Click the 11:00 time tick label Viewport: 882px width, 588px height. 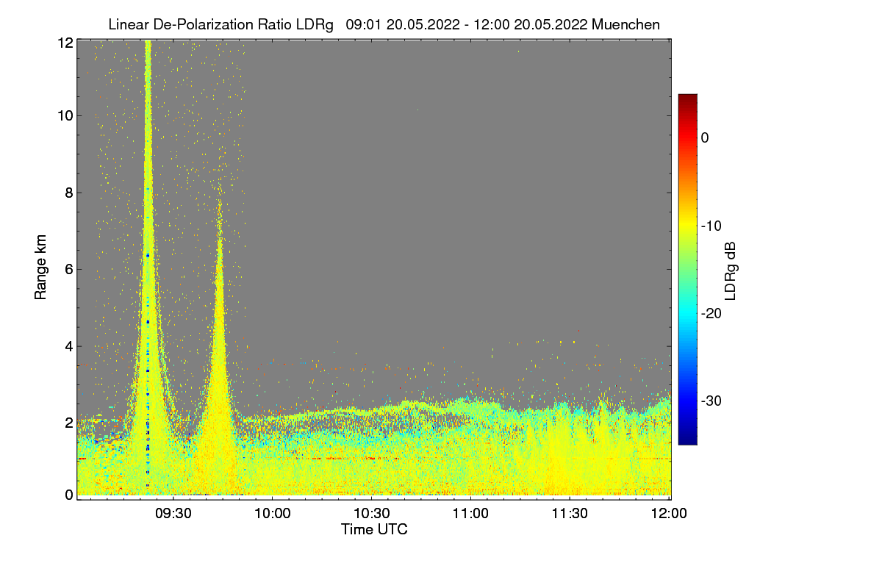coord(470,513)
